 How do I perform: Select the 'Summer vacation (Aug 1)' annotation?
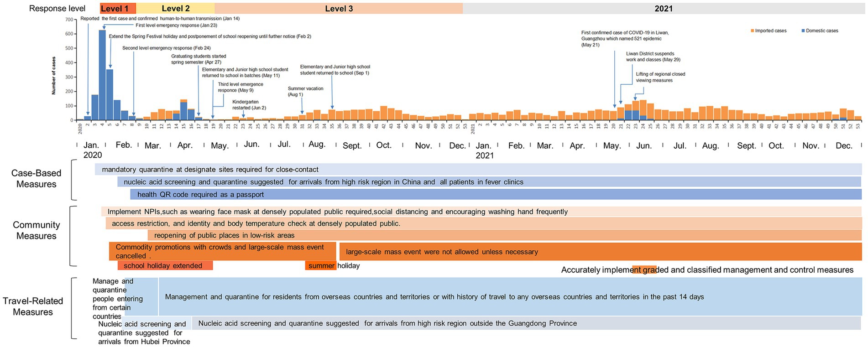tap(305, 91)
